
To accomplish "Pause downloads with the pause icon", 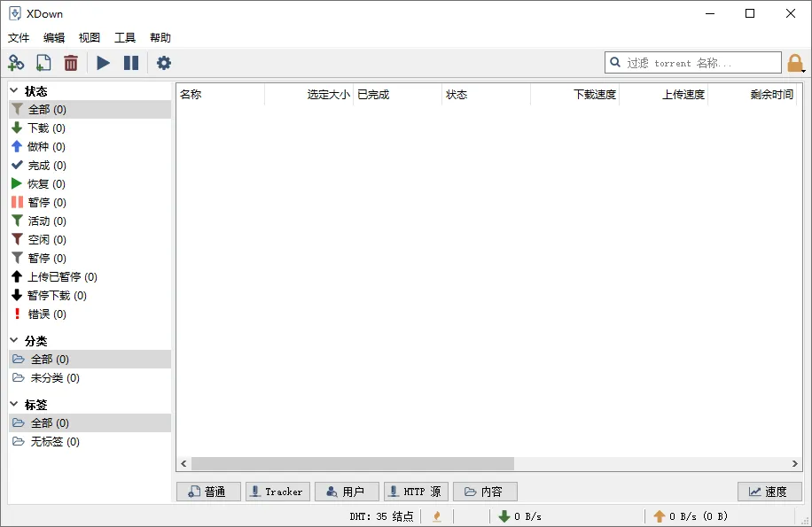I will click(x=131, y=62).
